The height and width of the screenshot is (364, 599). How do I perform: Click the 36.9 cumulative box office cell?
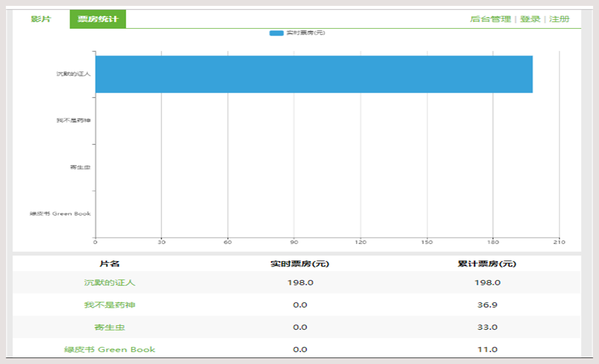(487, 305)
